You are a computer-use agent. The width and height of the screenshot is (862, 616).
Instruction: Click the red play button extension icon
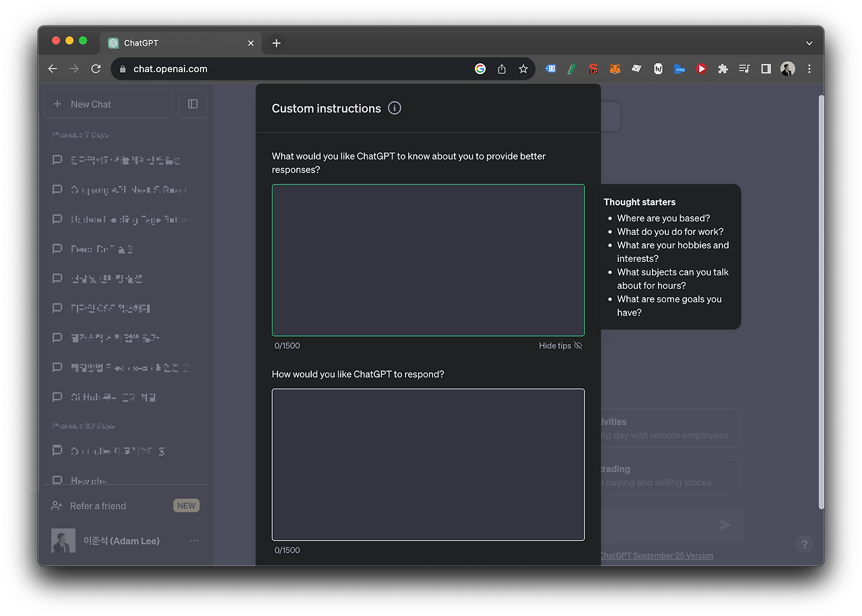(701, 69)
